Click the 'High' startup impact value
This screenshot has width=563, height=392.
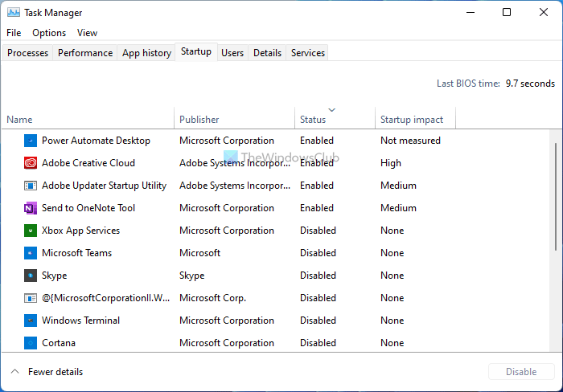click(391, 163)
